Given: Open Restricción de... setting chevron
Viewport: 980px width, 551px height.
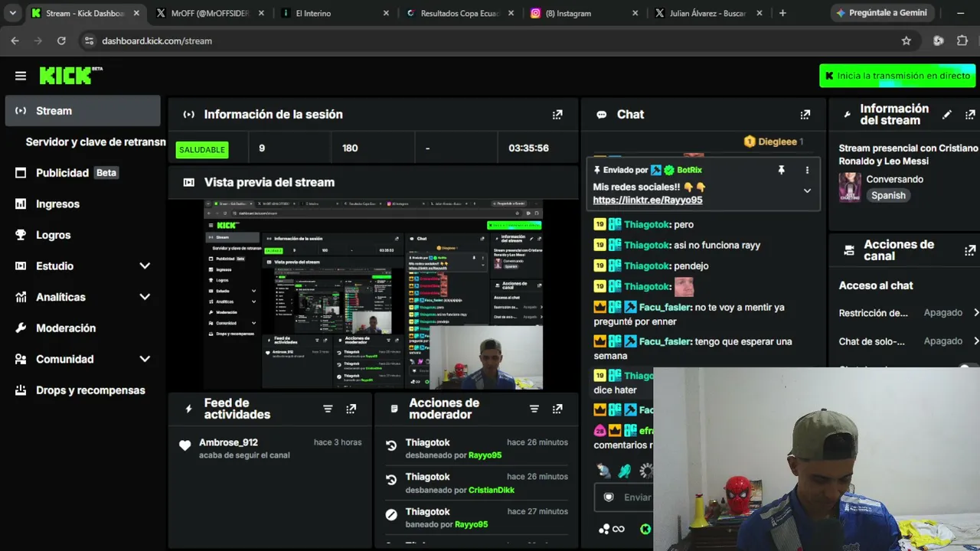Looking at the screenshot, I should [x=976, y=312].
